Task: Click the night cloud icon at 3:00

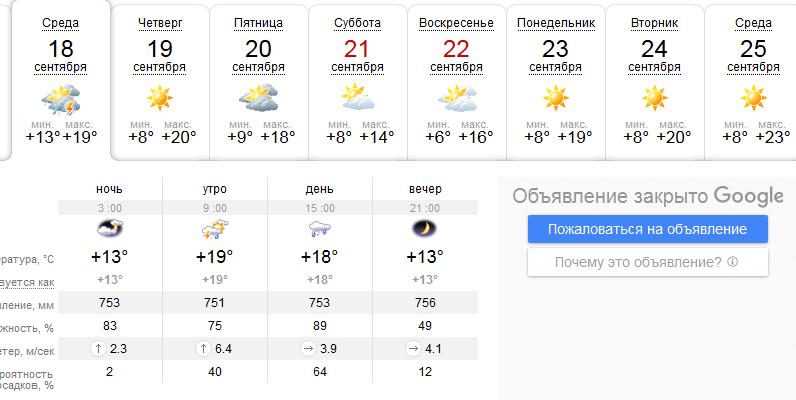Action: click(110, 229)
